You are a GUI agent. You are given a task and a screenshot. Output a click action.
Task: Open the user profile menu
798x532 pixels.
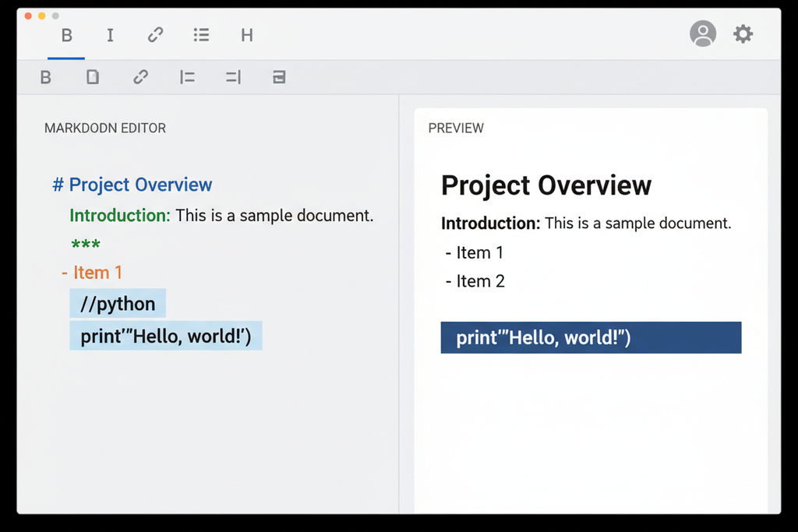tap(703, 34)
